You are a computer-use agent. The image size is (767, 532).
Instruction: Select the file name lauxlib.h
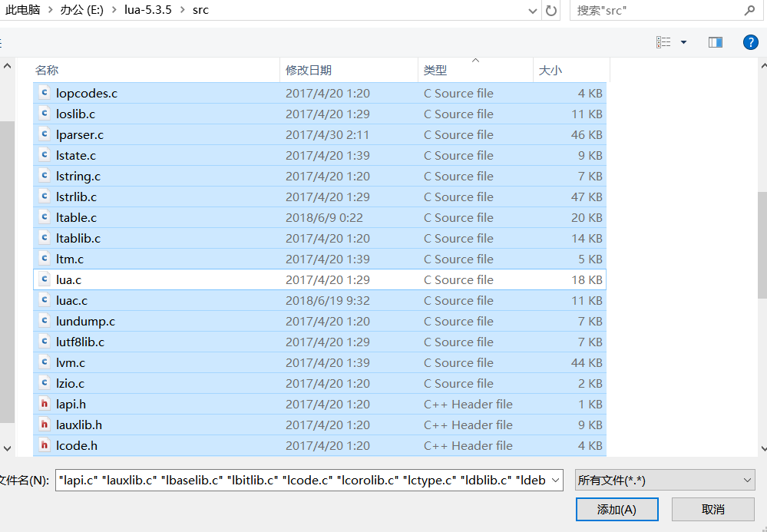pos(79,425)
